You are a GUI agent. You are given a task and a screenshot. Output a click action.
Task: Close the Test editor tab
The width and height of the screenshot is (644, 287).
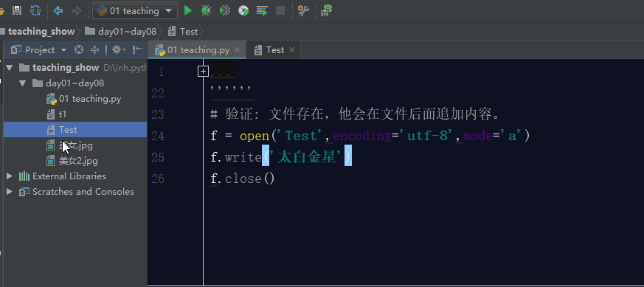[291, 50]
